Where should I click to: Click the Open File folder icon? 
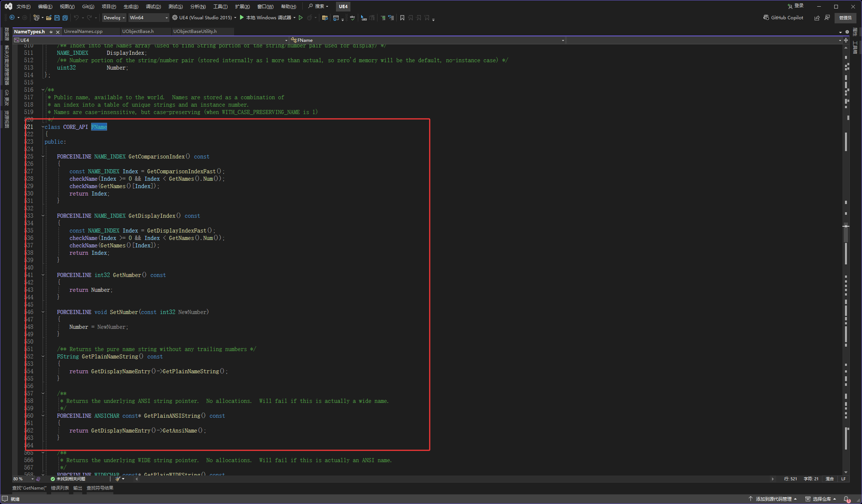[49, 18]
